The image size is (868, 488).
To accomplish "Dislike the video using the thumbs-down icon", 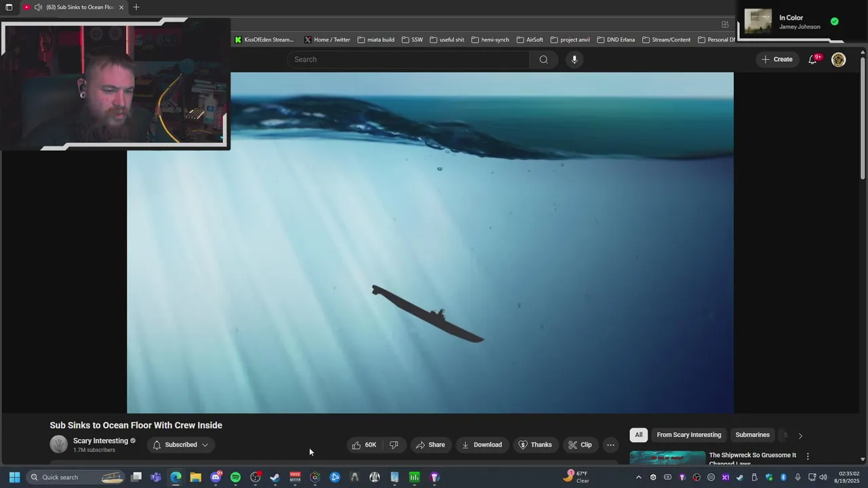I will point(394,445).
